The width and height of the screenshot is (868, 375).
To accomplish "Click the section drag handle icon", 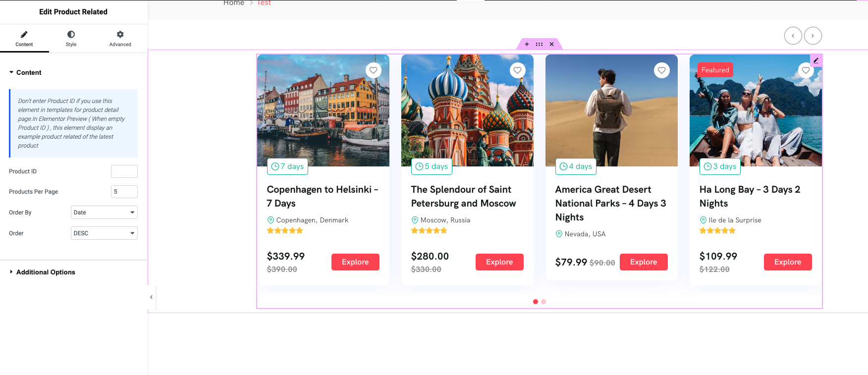I will [x=539, y=44].
